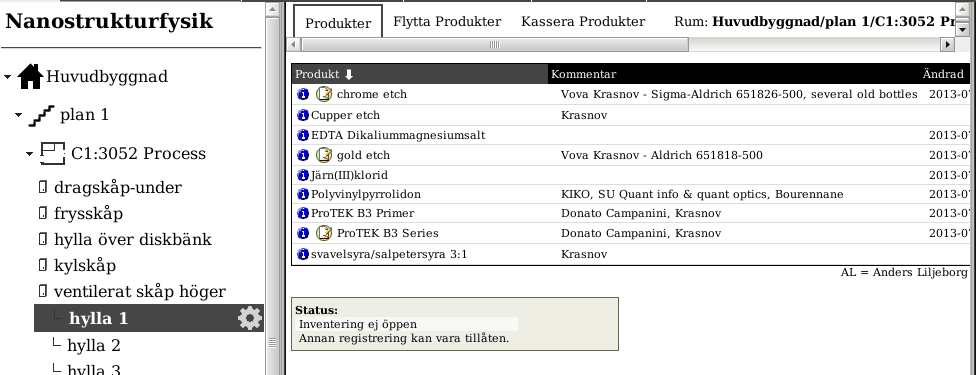Open edit note icon for ProTEK B3 Series
This screenshot has width=976, height=375.
pos(324,233)
